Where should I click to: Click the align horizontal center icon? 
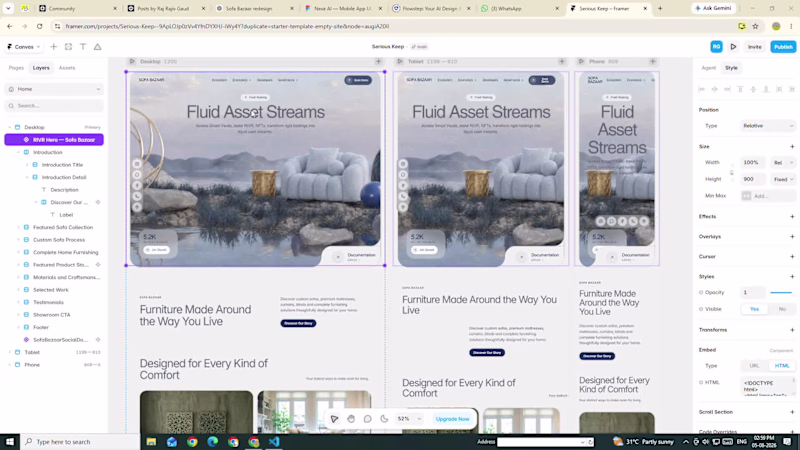point(715,89)
